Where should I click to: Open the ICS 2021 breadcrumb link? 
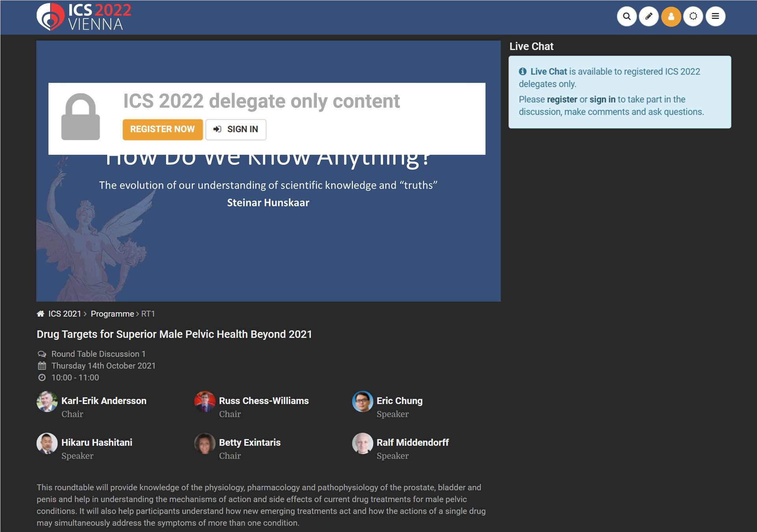(x=65, y=314)
